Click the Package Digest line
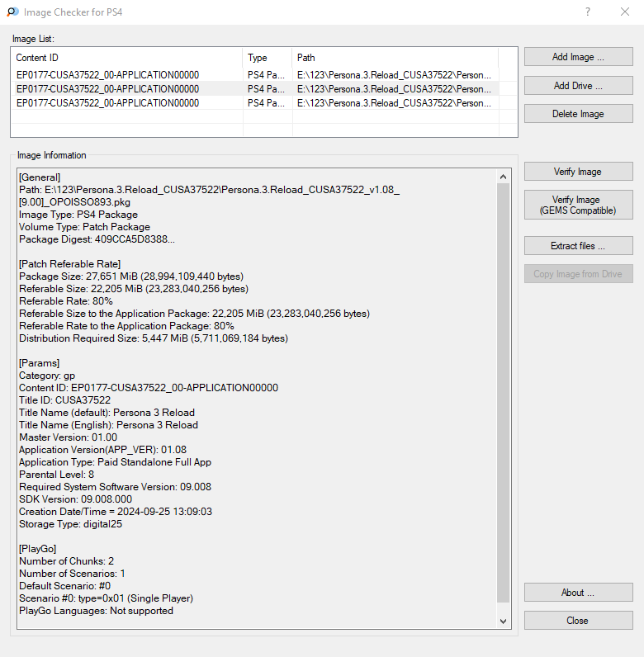 (x=97, y=239)
